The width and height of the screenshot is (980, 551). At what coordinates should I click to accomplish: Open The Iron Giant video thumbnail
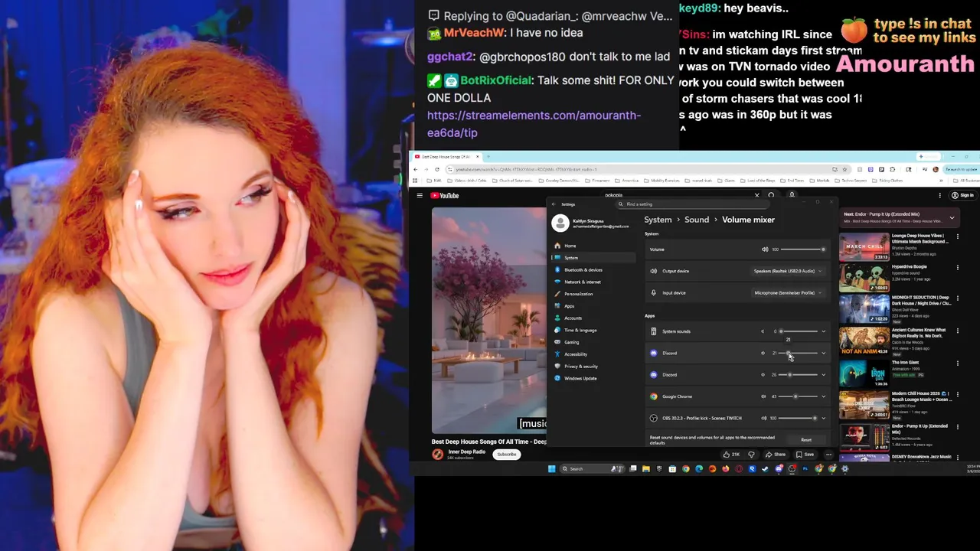864,373
